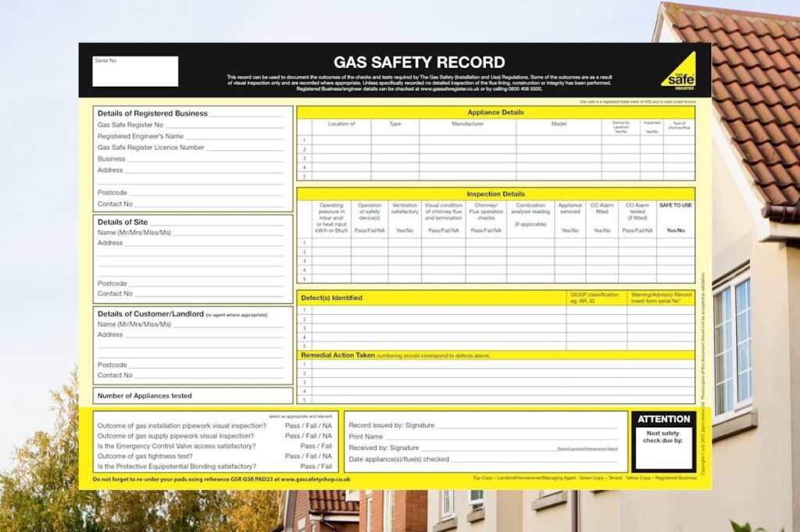Click the Gas Safe Register triangle logo
This screenshot has width=800, height=532.
pos(680,71)
